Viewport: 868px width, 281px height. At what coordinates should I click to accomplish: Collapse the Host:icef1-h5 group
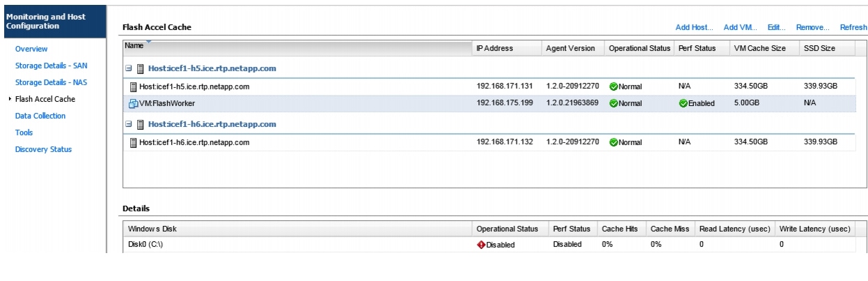point(128,69)
